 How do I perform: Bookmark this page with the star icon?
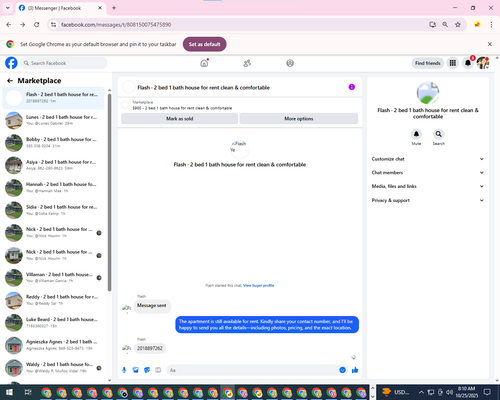(458, 25)
